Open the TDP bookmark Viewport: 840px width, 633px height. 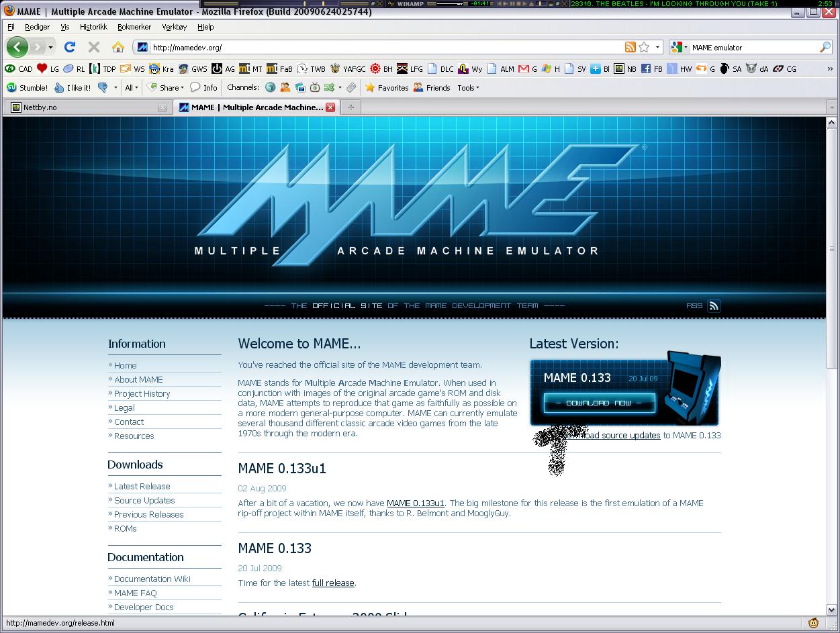pos(103,68)
